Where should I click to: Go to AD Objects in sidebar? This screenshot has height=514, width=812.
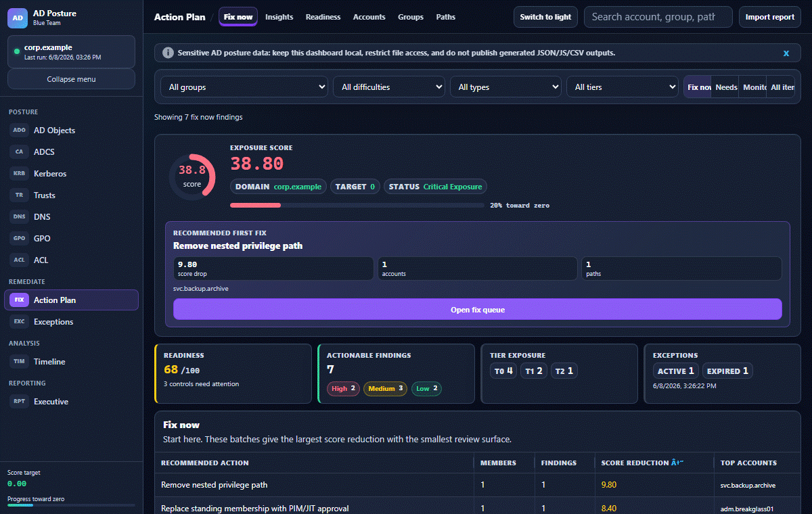coord(71,130)
